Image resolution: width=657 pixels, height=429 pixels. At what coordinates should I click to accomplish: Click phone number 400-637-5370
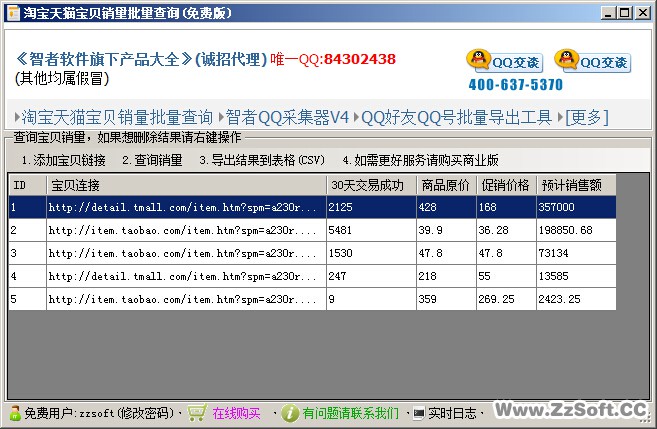point(515,85)
